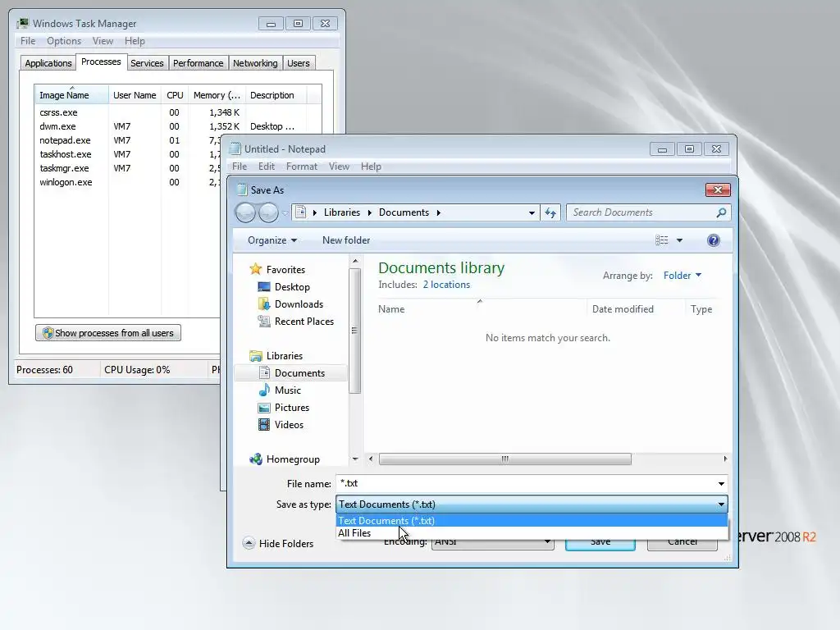Click Hide Folders label
This screenshot has width=840, height=630.
286,544
